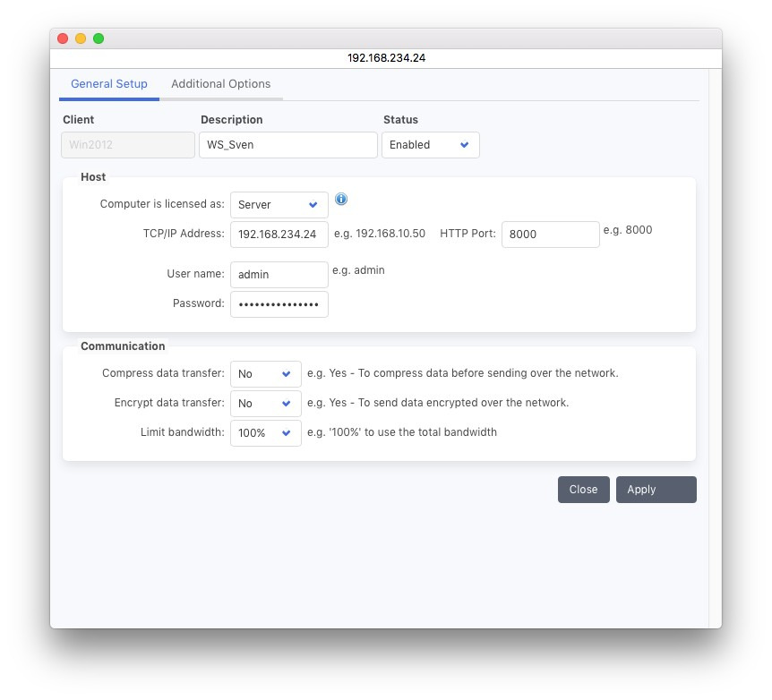Screen dimensions: 772x700
Task: Click the Password field
Action: pos(279,304)
